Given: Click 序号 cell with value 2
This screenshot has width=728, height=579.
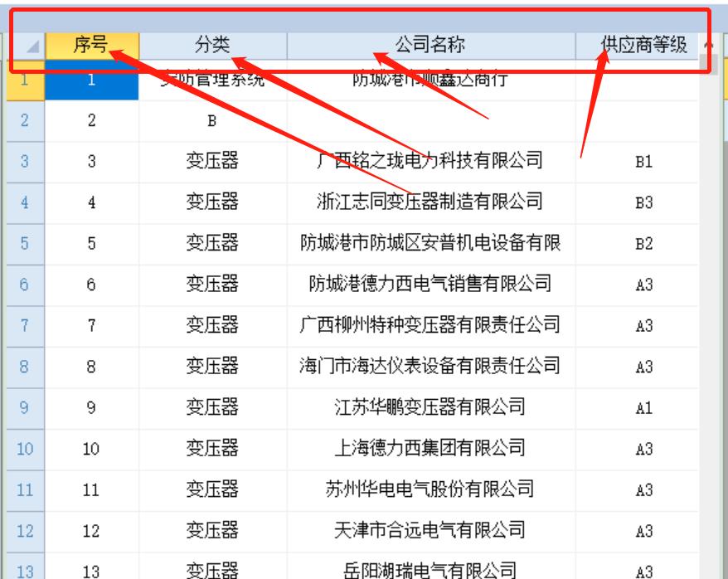Looking at the screenshot, I should (91, 121).
